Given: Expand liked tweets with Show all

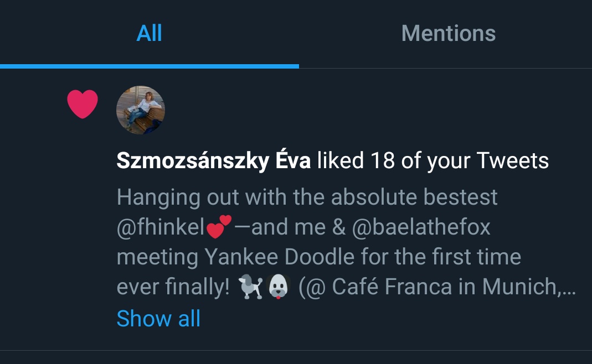Looking at the screenshot, I should [x=158, y=319].
